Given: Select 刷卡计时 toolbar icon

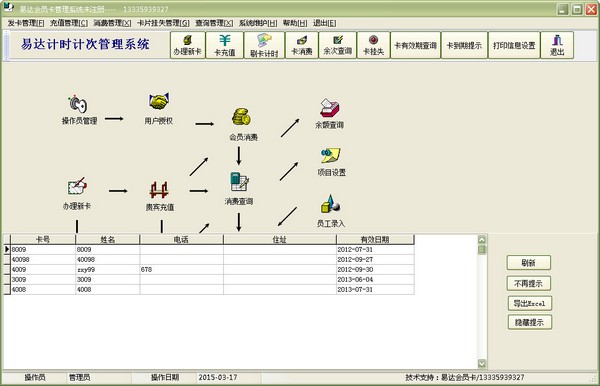Looking at the screenshot, I should coord(264,45).
